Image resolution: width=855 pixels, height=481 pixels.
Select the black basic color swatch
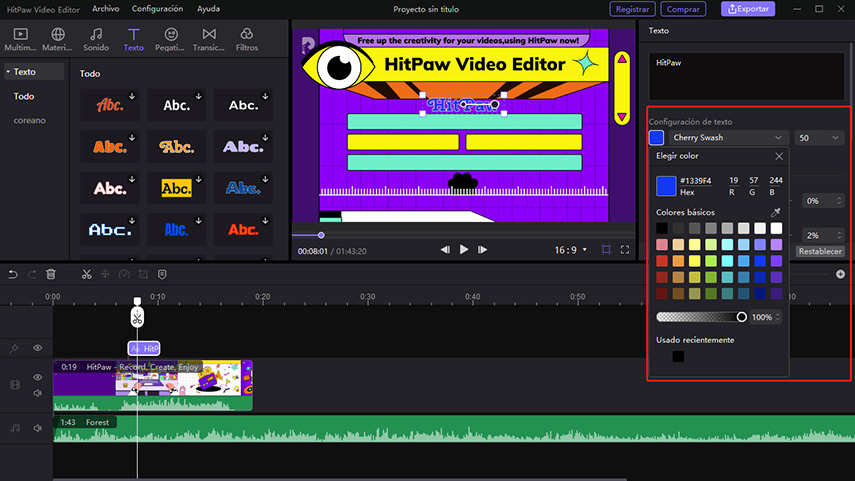(x=661, y=228)
